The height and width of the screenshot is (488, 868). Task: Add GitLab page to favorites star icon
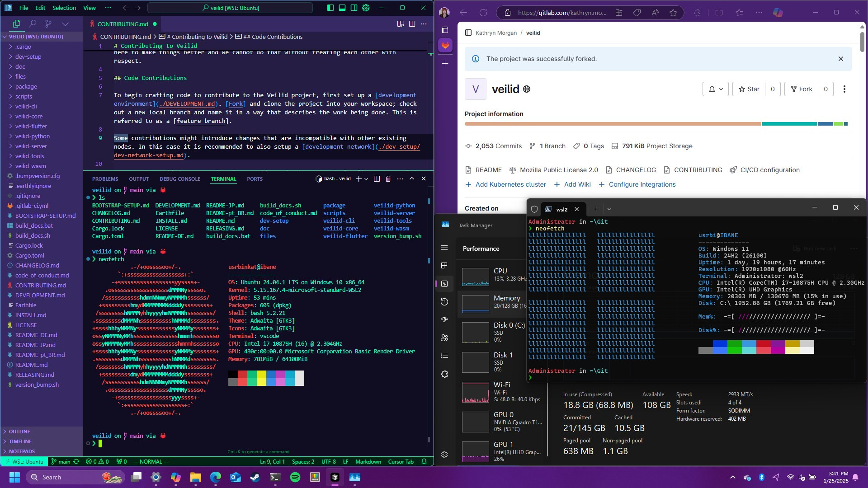673,13
